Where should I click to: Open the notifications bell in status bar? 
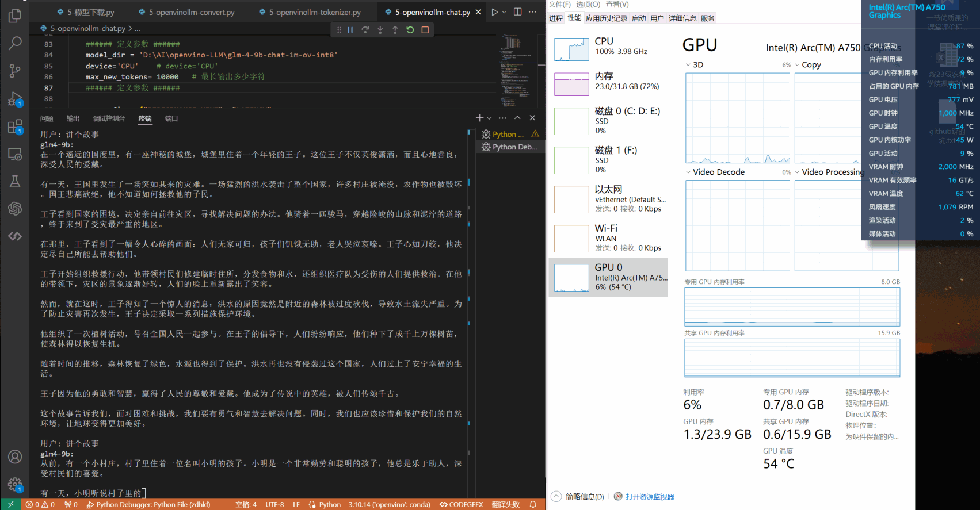(x=533, y=504)
